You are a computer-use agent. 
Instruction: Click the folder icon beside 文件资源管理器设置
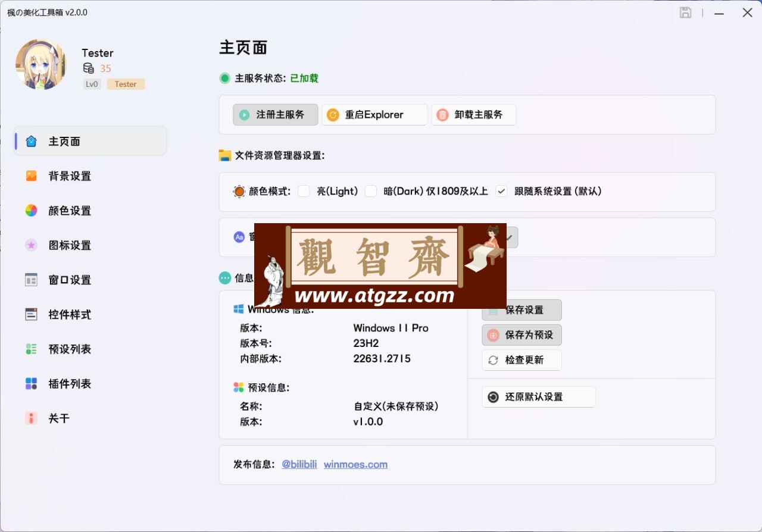pyautogui.click(x=224, y=155)
